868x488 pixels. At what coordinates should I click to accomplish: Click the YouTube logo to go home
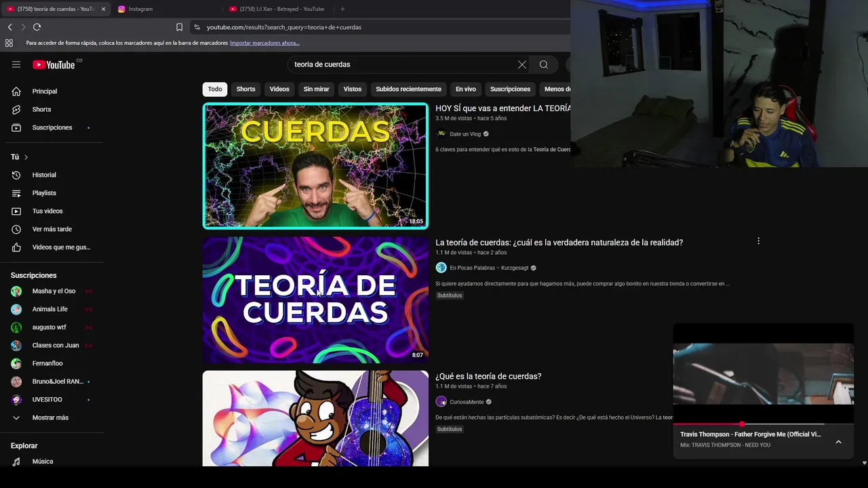(54, 64)
